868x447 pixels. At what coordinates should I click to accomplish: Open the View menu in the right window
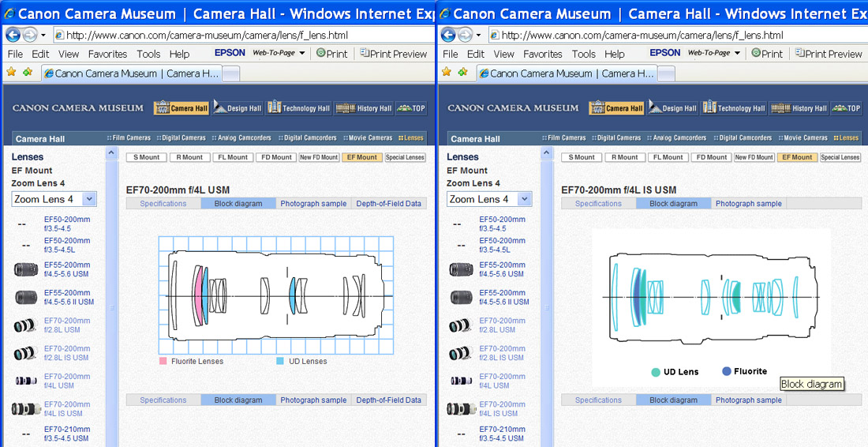tap(503, 54)
